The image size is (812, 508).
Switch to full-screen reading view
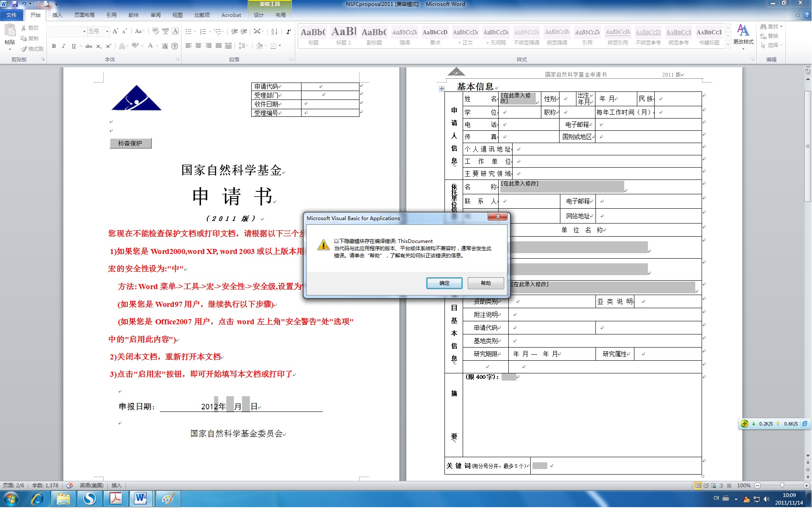pos(706,486)
